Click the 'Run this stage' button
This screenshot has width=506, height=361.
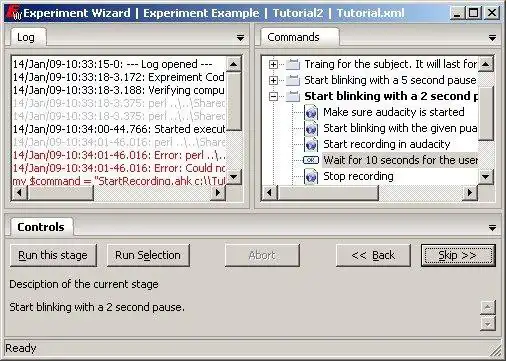pyautogui.click(x=53, y=255)
